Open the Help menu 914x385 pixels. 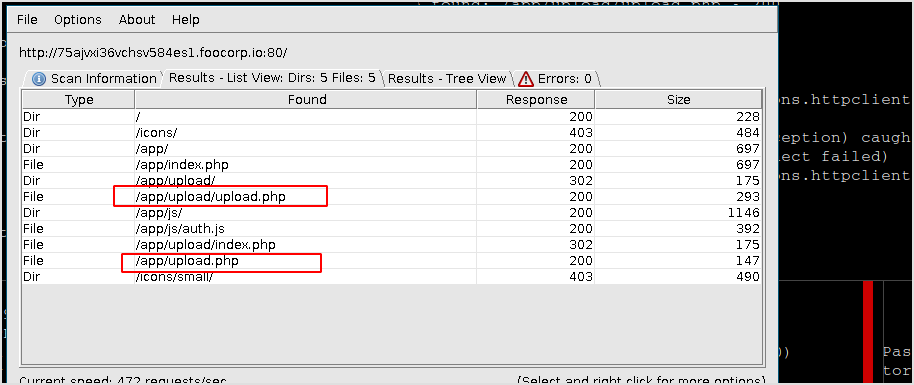click(185, 20)
